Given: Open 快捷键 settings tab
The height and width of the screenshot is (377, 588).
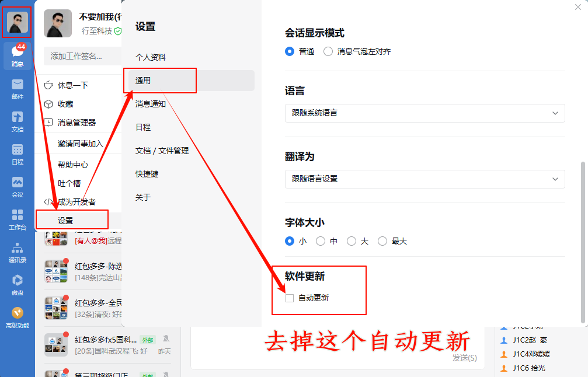Looking at the screenshot, I should [x=147, y=174].
